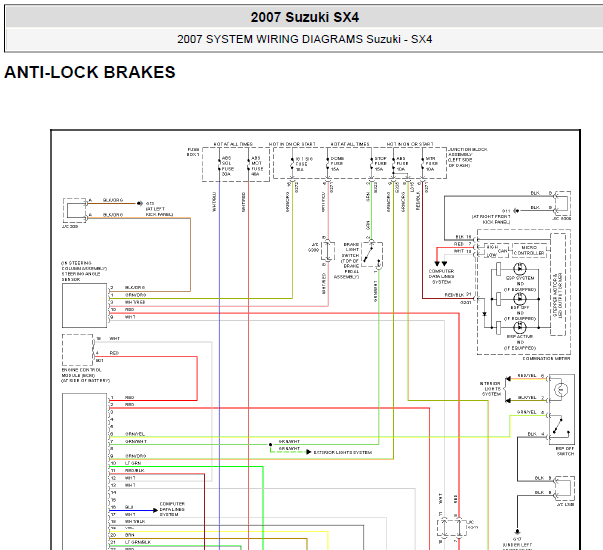Click the '2007 SYSTEM WIRING DIAGRAMS Suzuki - SX4' subtitle
This screenshot has height=550, width=603.
pyautogui.click(x=305, y=39)
